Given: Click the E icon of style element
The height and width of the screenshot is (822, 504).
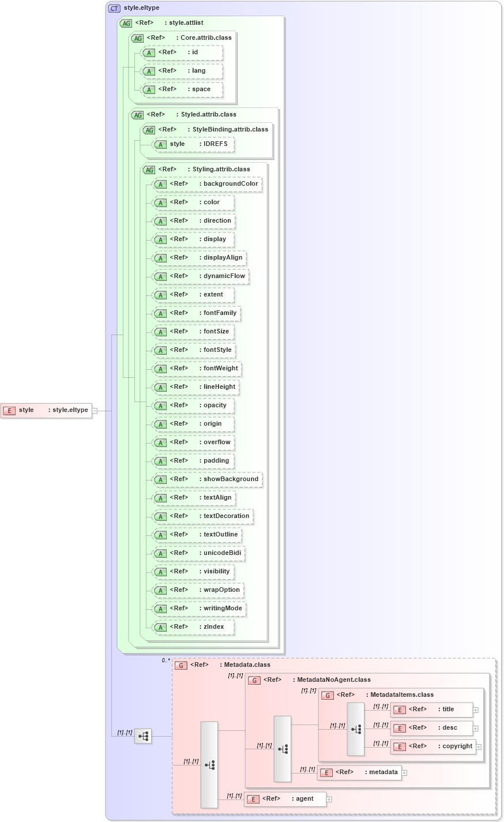Looking at the screenshot, I should [x=9, y=411].
